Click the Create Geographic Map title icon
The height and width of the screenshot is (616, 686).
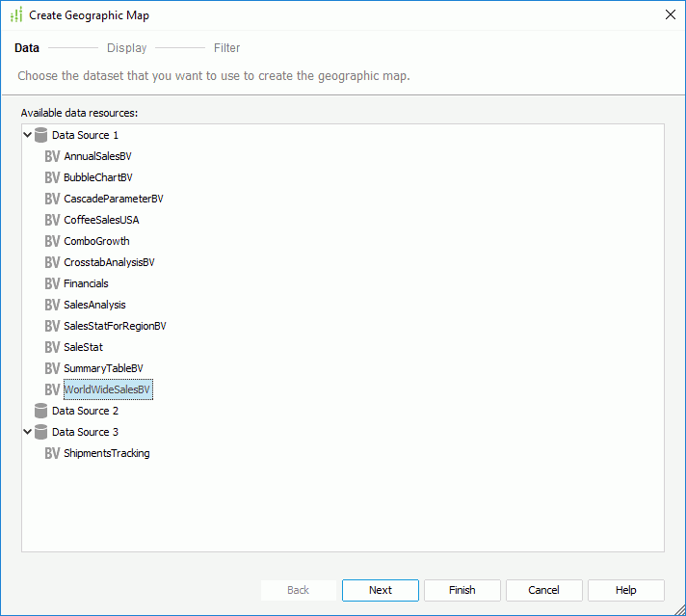pyautogui.click(x=16, y=14)
